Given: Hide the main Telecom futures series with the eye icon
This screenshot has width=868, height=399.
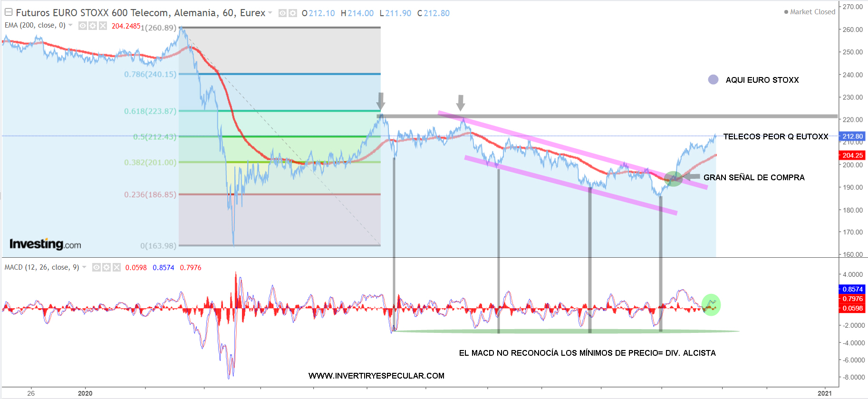Looking at the screenshot, I should click(x=282, y=13).
